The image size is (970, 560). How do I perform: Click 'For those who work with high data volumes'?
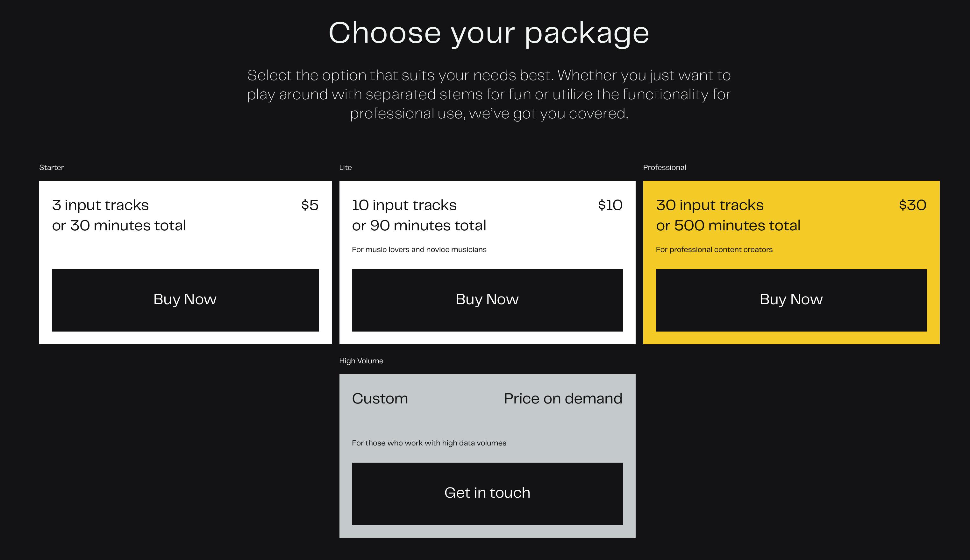pos(429,443)
